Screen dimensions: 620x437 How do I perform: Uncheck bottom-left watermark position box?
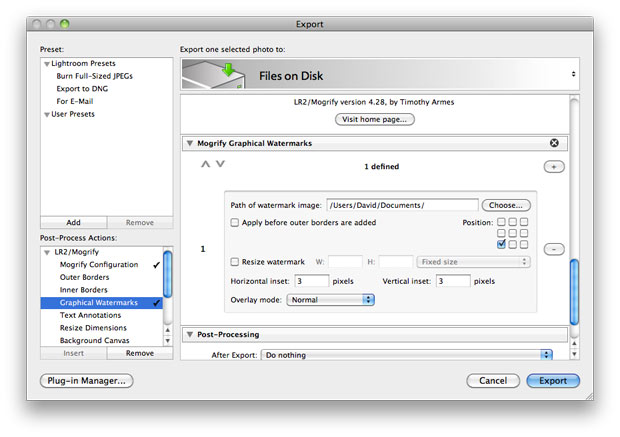point(501,244)
